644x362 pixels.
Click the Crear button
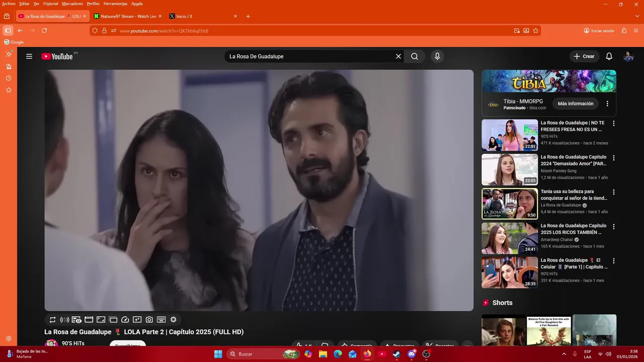click(584, 56)
